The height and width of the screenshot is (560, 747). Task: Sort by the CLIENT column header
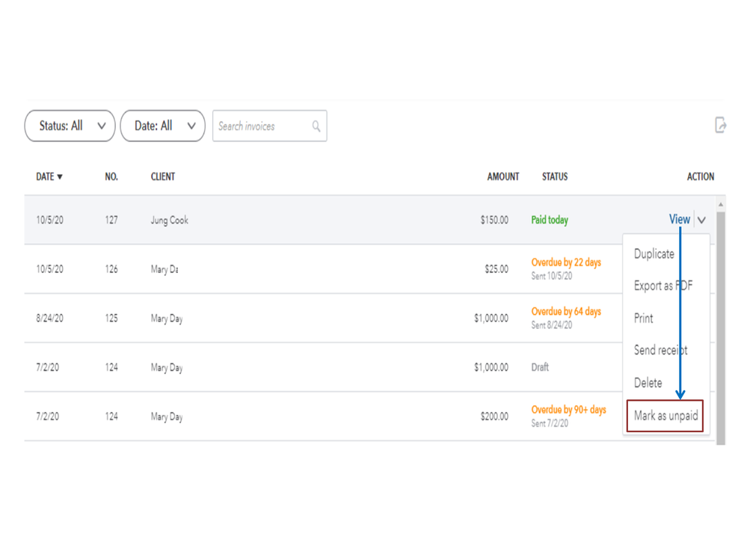click(163, 177)
